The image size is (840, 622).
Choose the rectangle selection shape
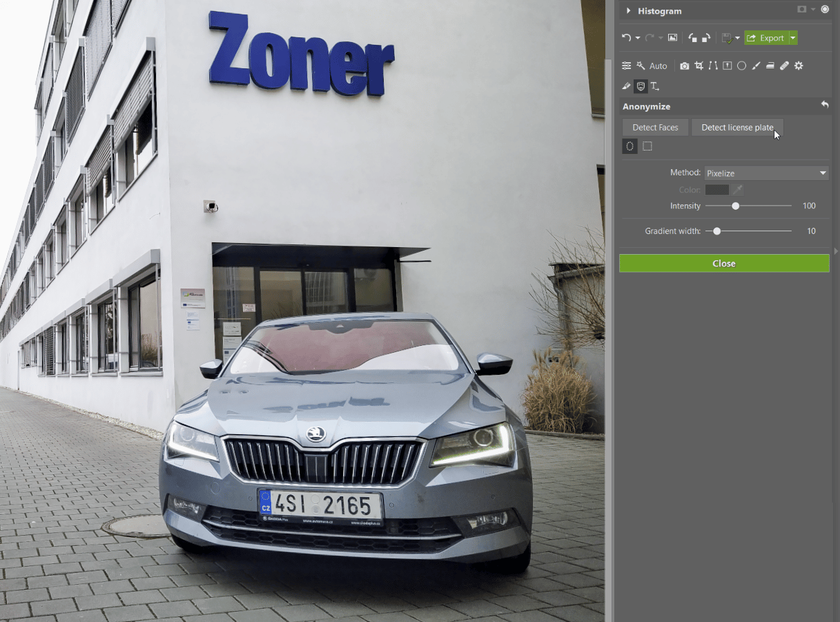(647, 146)
